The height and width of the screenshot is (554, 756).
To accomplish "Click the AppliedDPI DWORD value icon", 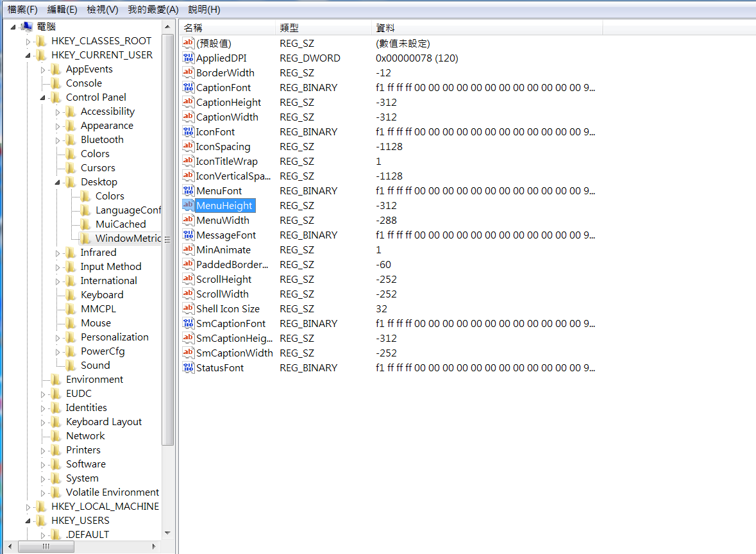I will [x=189, y=58].
